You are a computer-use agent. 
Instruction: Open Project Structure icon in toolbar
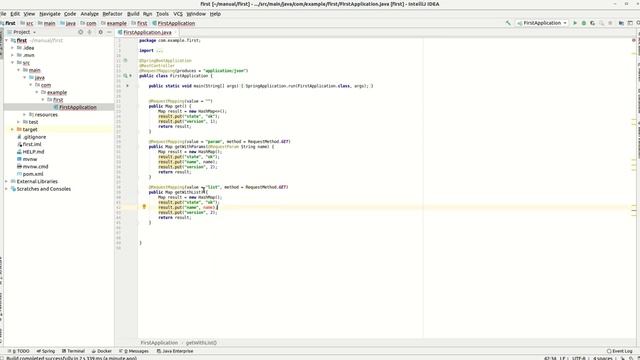621,23
